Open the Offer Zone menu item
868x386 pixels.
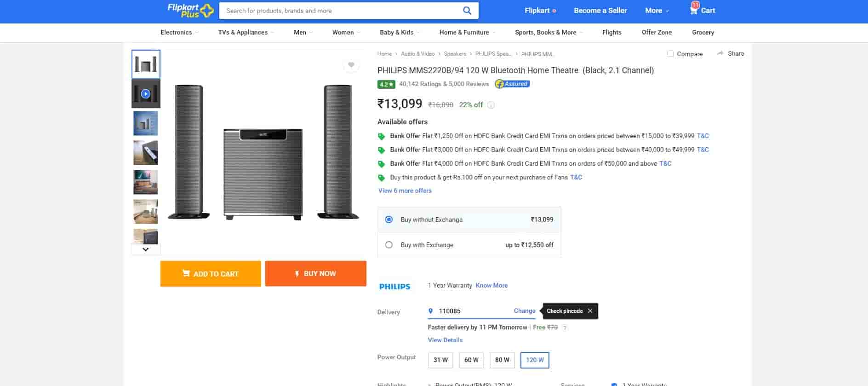point(657,32)
